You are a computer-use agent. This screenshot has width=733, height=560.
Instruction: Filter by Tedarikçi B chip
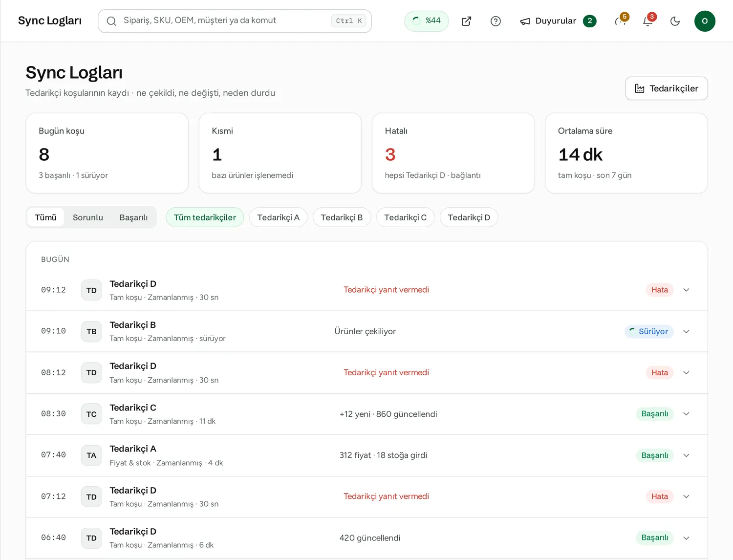[342, 217]
